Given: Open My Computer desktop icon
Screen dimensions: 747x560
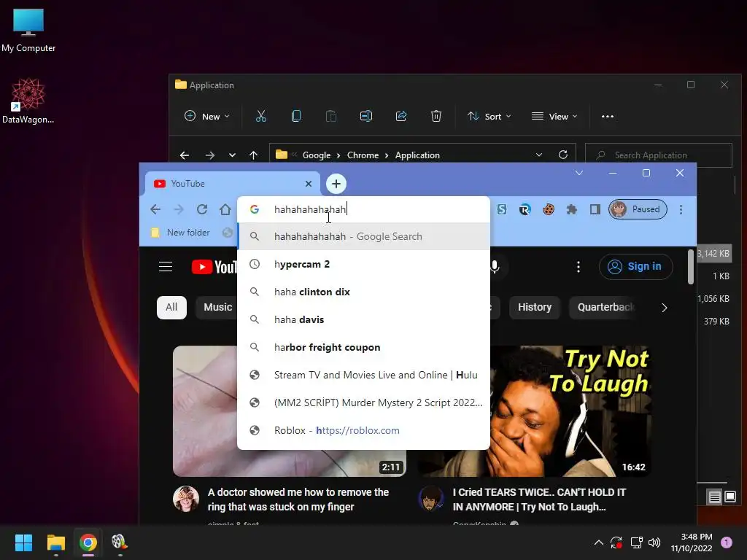Looking at the screenshot, I should click(28, 30).
